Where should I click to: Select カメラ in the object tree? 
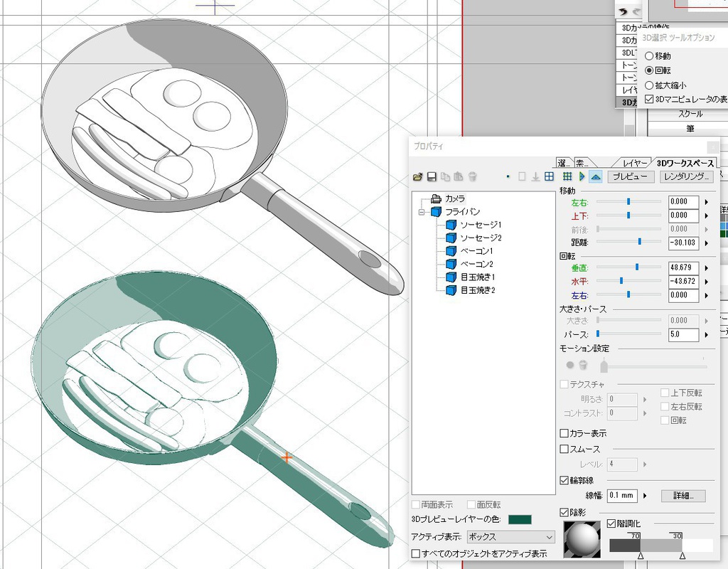point(454,199)
